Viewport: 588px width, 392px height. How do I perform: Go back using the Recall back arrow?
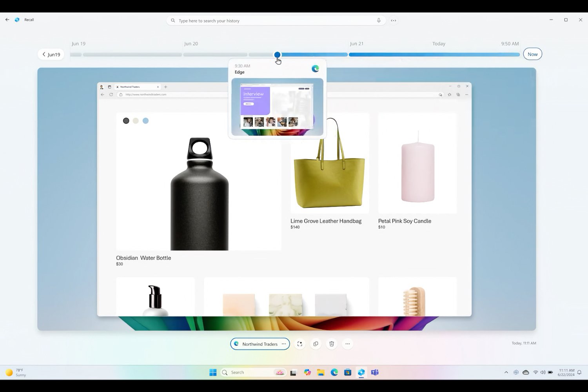(7, 20)
